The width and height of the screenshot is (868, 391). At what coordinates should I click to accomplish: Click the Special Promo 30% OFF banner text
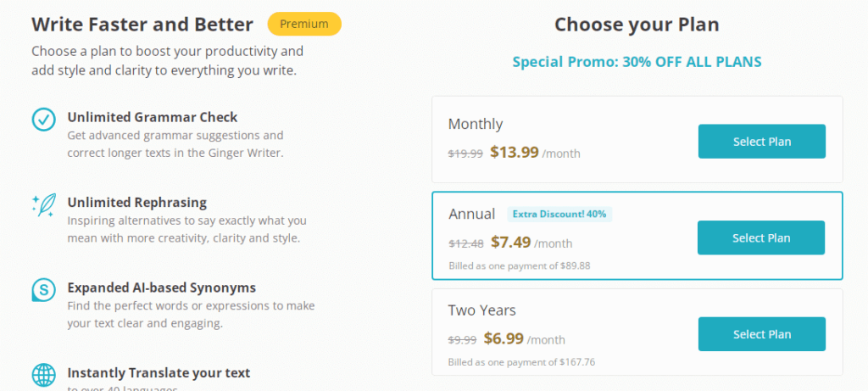637,61
